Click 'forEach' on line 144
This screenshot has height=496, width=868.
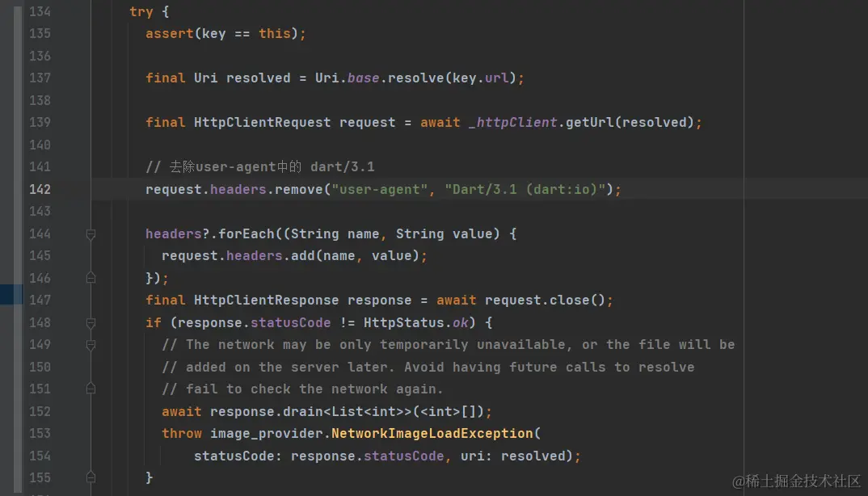pyautogui.click(x=246, y=233)
